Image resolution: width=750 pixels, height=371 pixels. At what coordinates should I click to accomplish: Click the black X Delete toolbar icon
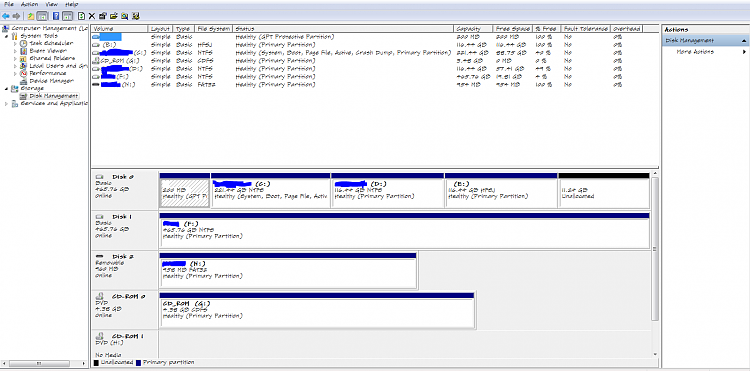pyautogui.click(x=92, y=16)
